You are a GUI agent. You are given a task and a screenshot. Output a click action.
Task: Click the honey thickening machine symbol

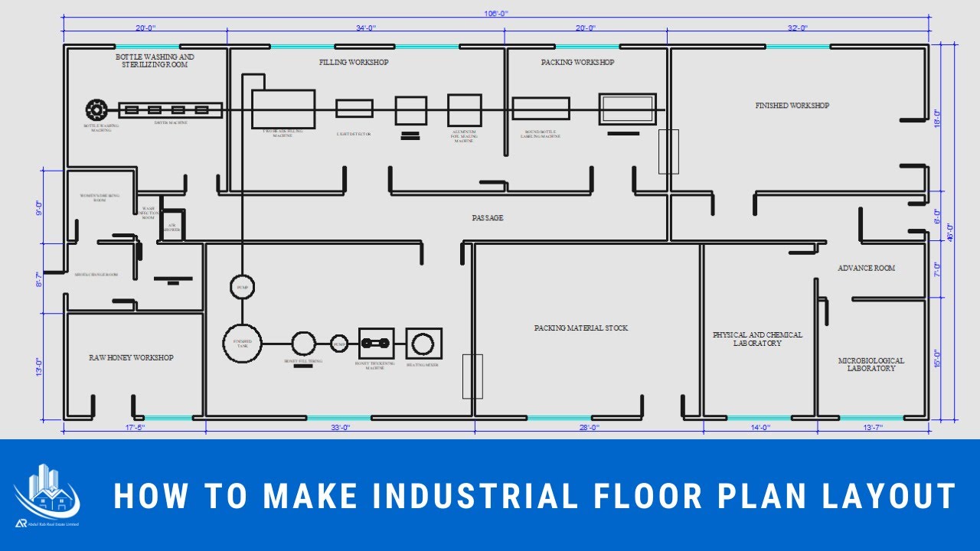point(377,343)
